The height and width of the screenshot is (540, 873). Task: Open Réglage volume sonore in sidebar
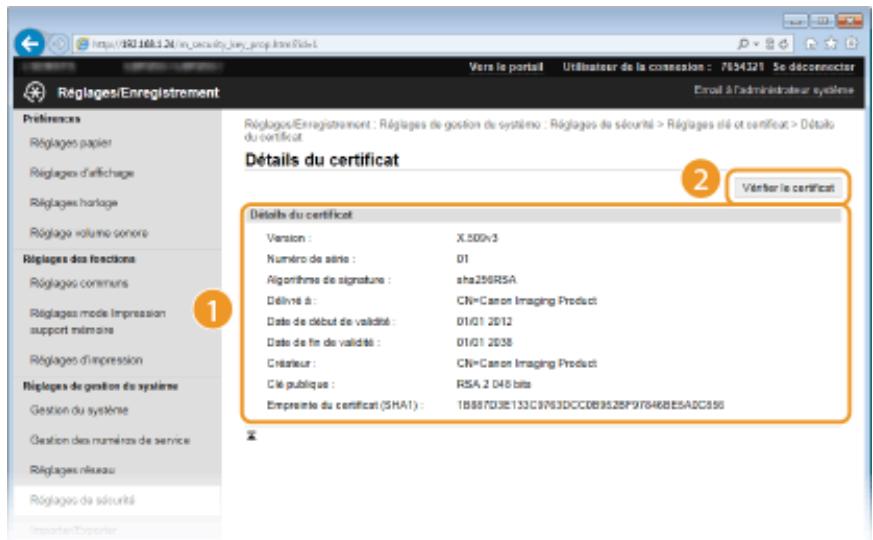pos(89,233)
